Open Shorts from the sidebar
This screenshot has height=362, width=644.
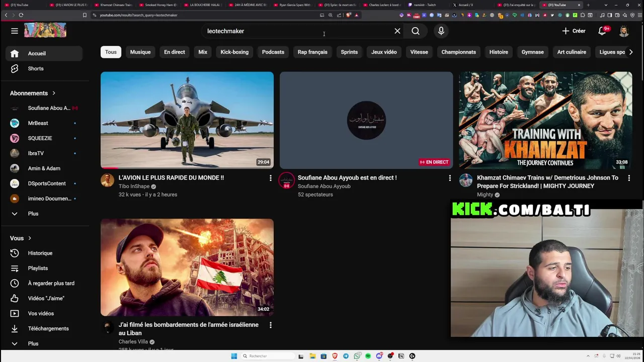[x=44, y=68]
